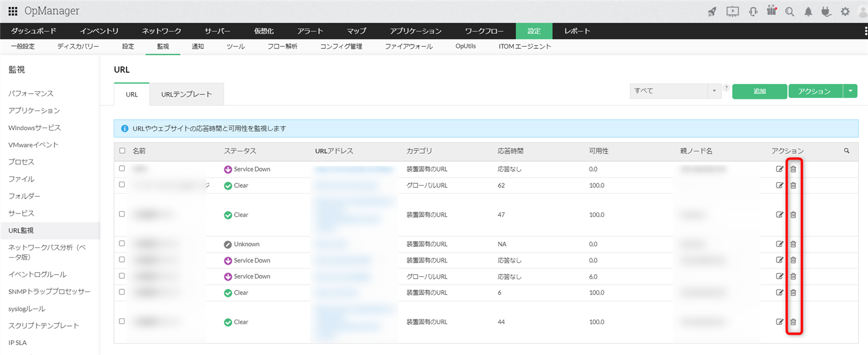Check the row with response time 44

pos(122,321)
